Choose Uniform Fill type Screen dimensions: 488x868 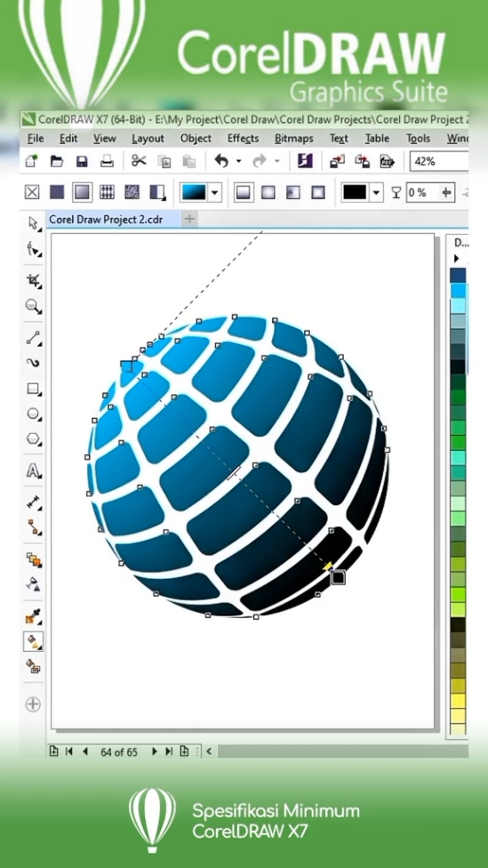click(57, 192)
